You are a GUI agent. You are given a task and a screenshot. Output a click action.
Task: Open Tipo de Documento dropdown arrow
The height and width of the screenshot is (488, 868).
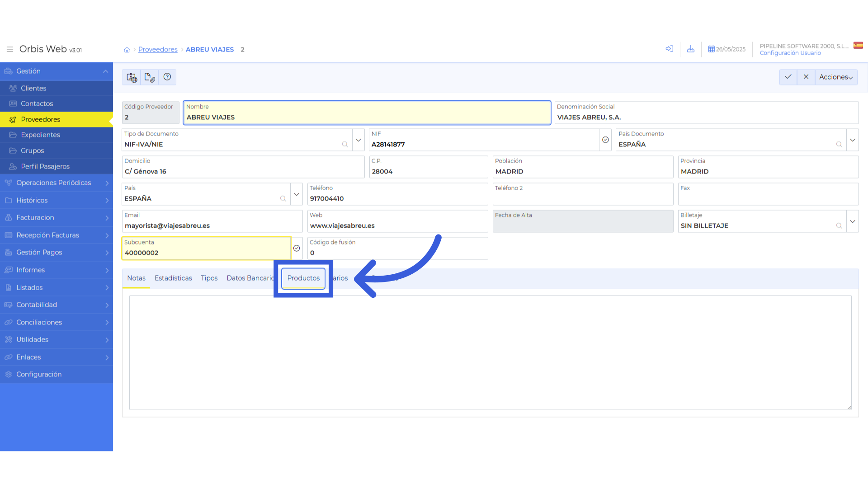point(359,140)
